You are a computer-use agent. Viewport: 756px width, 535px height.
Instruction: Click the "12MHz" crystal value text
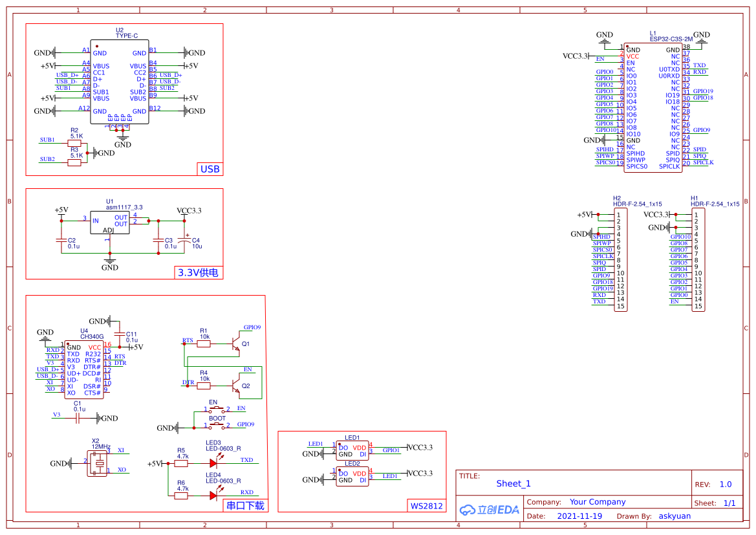(102, 447)
